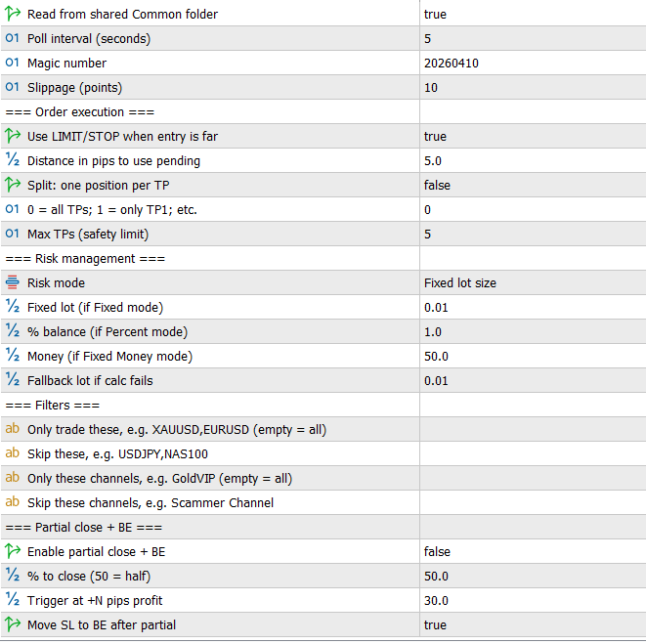Toggle Split: one position per TP value
The height and width of the screenshot is (644, 646).
437,186
